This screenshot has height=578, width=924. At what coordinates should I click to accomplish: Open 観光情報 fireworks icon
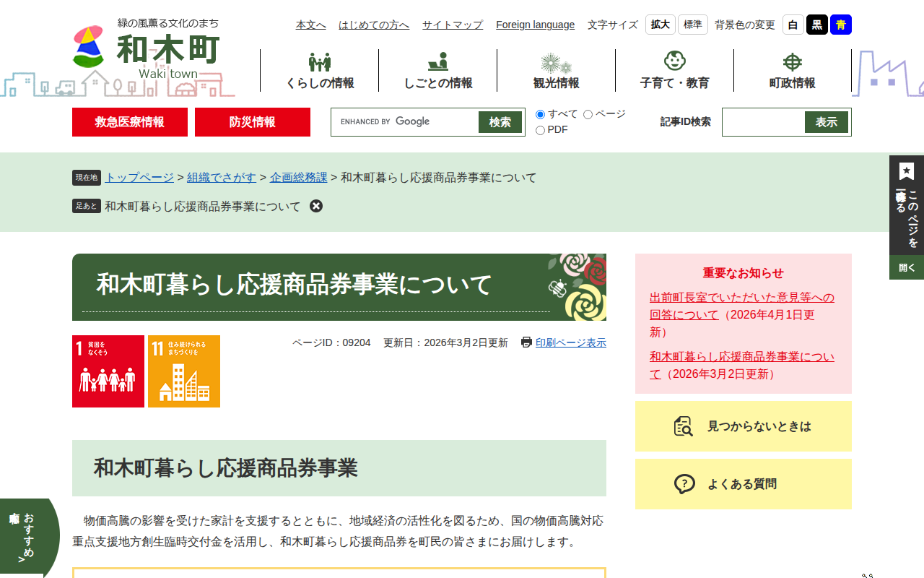[x=556, y=63]
